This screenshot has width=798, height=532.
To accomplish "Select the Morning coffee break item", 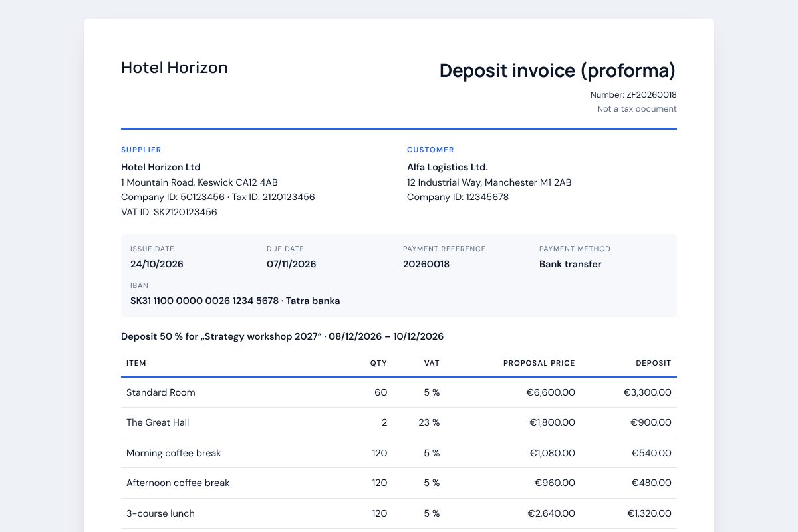I will [174, 453].
